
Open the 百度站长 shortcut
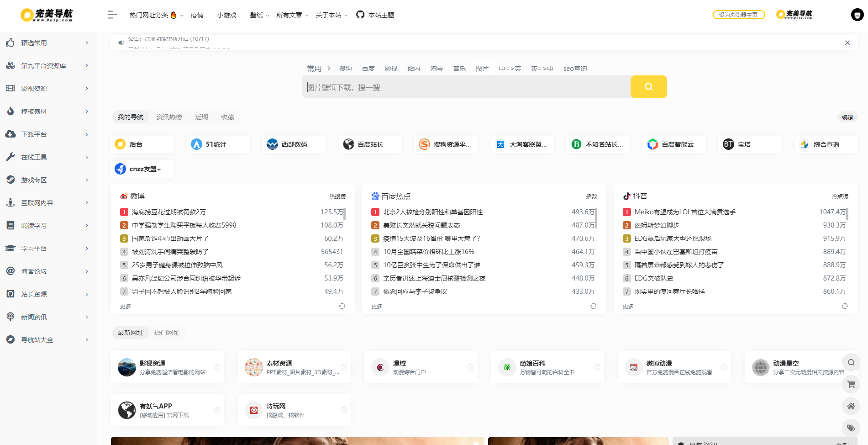click(370, 144)
